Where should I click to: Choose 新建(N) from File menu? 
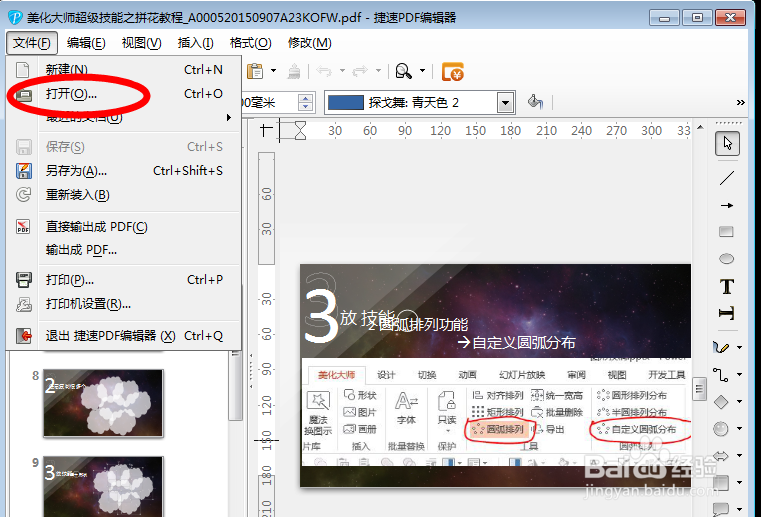point(125,69)
